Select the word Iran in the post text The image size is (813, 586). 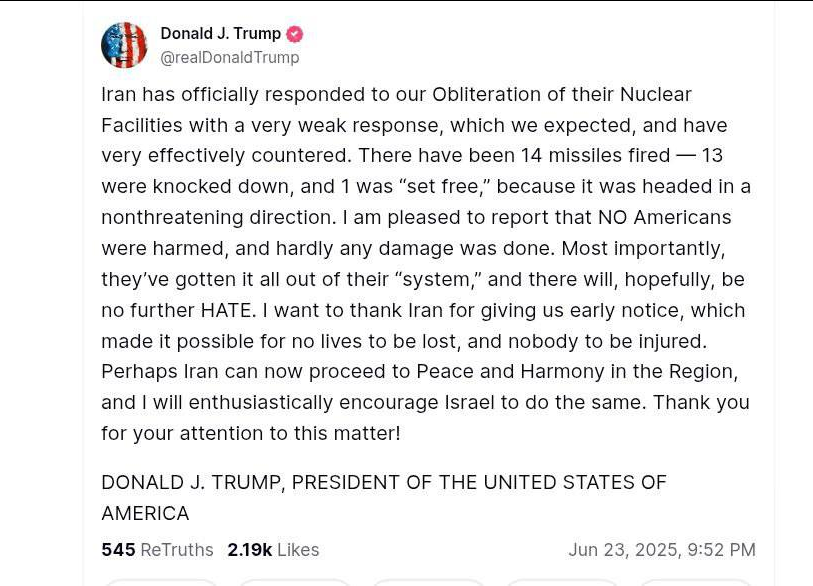pos(118,94)
